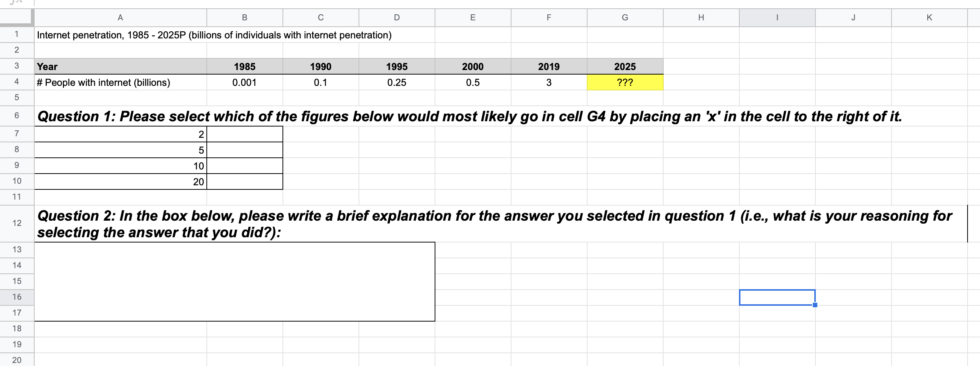The image size is (980, 366).
Task: Select column header G
Action: 625,17
